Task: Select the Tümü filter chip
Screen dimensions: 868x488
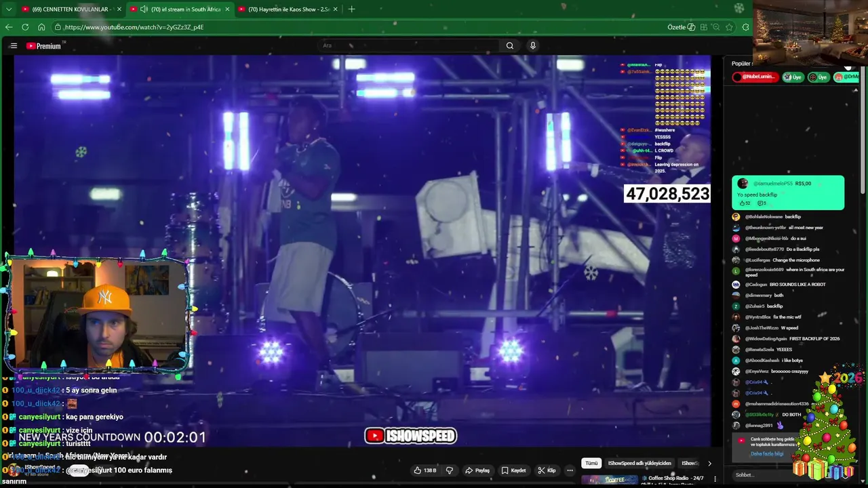Action: click(x=591, y=464)
